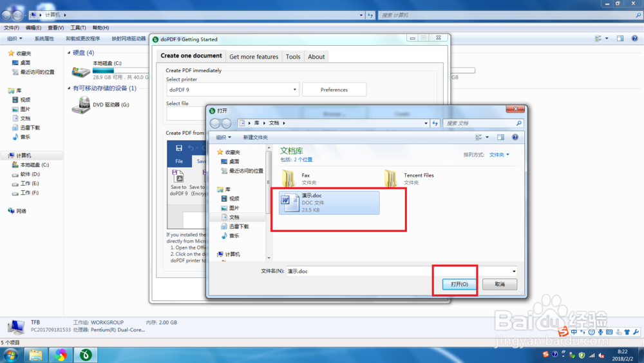Collapse 硬盘 (4) group in Explorer
The height and width of the screenshot is (363, 644).
coord(69,53)
